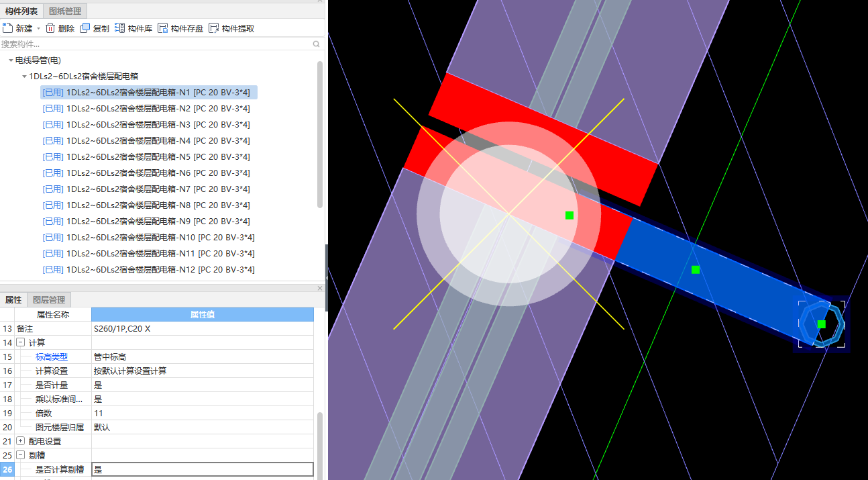Click the 构件提取 text label
The width and height of the screenshot is (868, 480).
tap(238, 29)
